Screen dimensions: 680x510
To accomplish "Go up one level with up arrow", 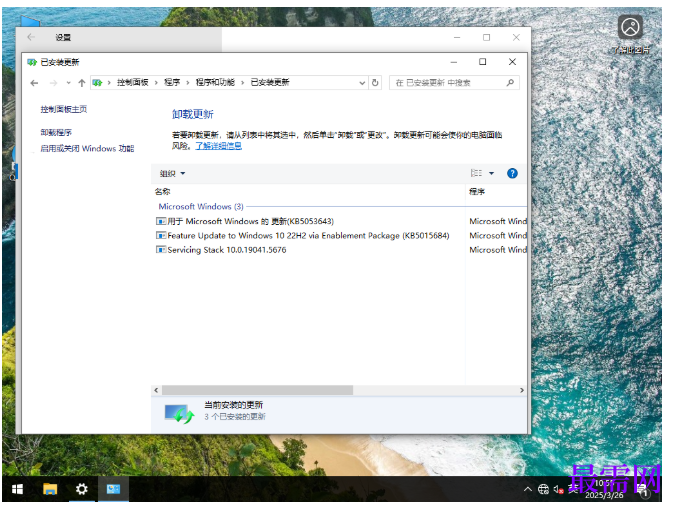I will point(82,83).
